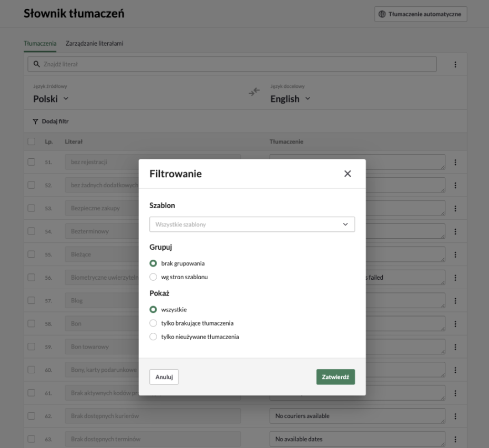Click the swap languages arrows icon
489x448 pixels.
click(254, 91)
